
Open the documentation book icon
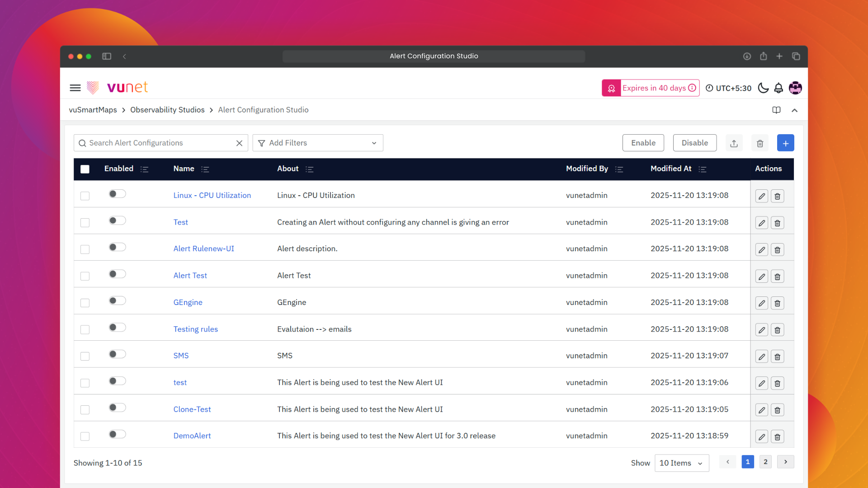(776, 110)
